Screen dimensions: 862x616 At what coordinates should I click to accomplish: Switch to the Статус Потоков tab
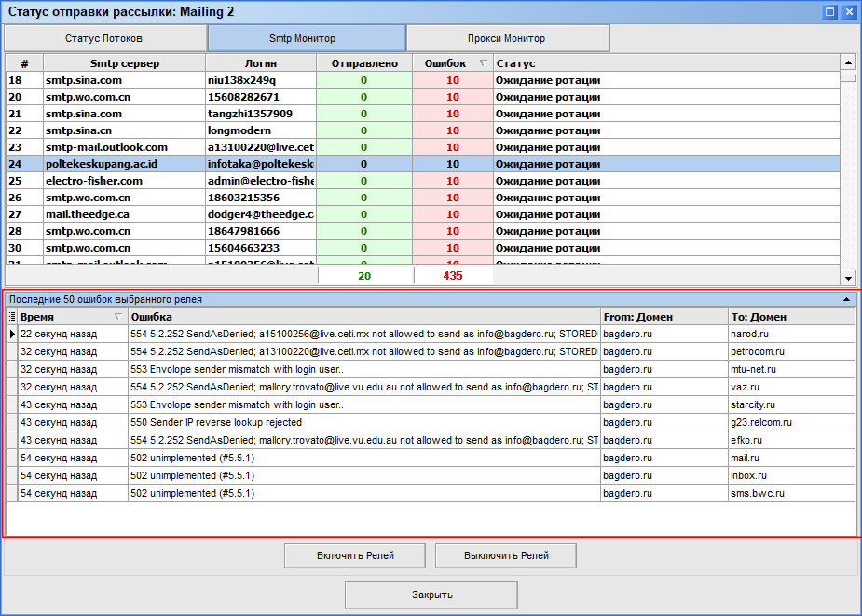[x=104, y=38]
